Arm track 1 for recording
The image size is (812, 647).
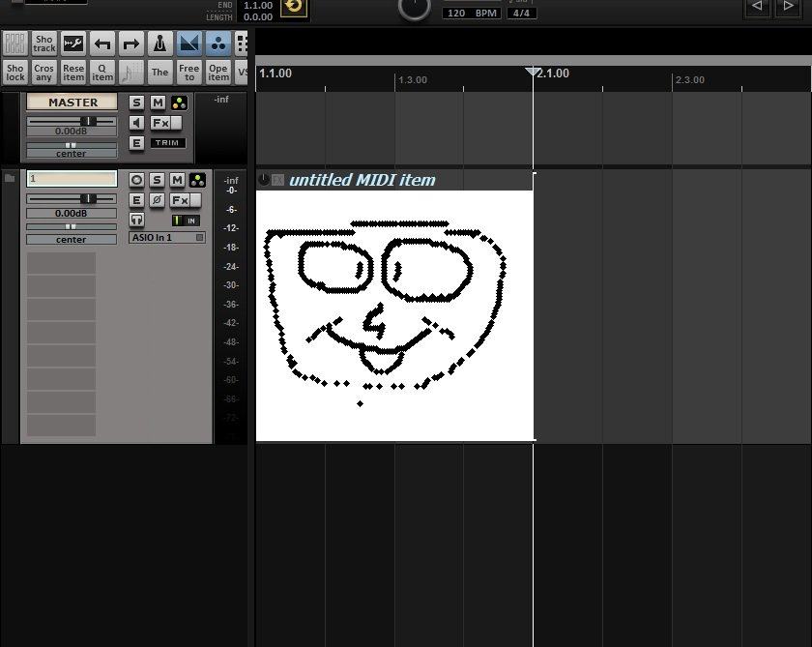136,180
